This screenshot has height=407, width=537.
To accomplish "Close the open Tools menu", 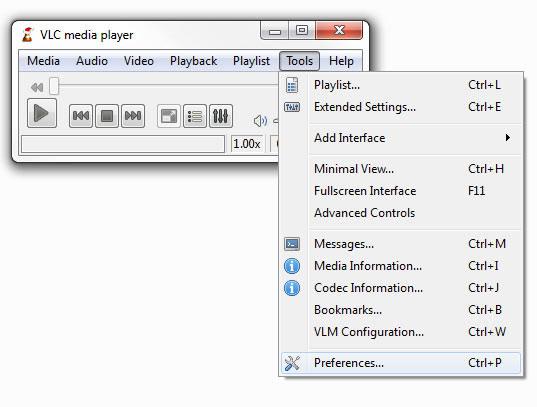I will 300,61.
